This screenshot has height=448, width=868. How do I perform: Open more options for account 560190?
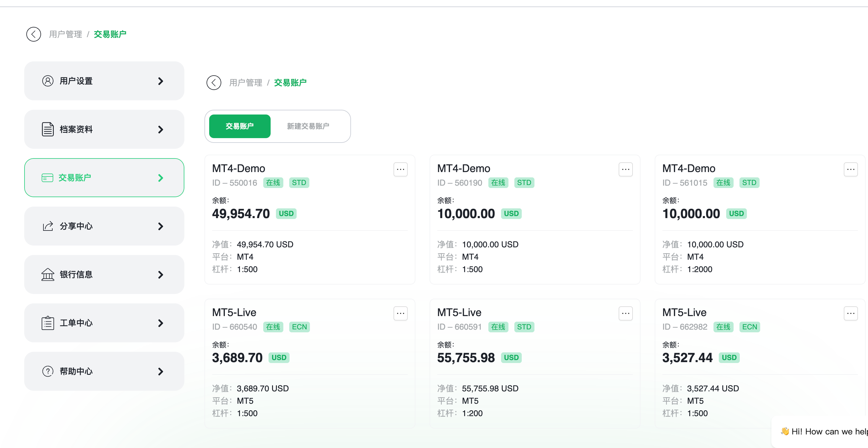click(x=626, y=169)
